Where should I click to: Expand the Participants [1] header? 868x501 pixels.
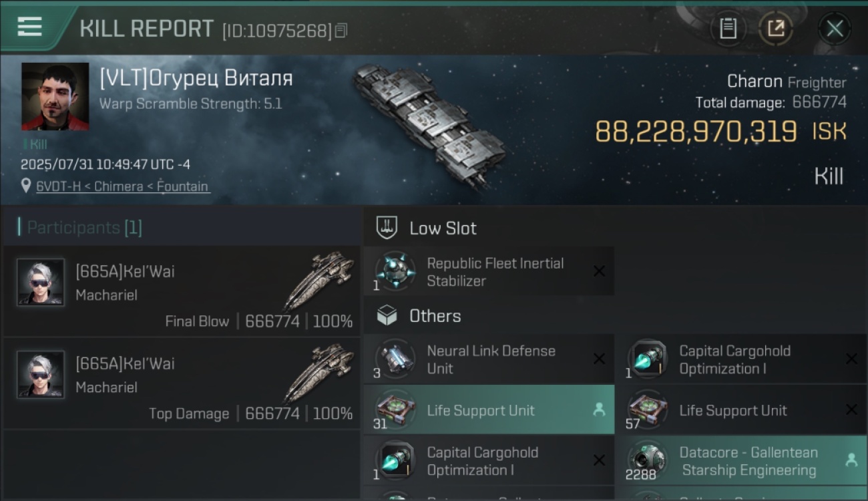coord(84,228)
